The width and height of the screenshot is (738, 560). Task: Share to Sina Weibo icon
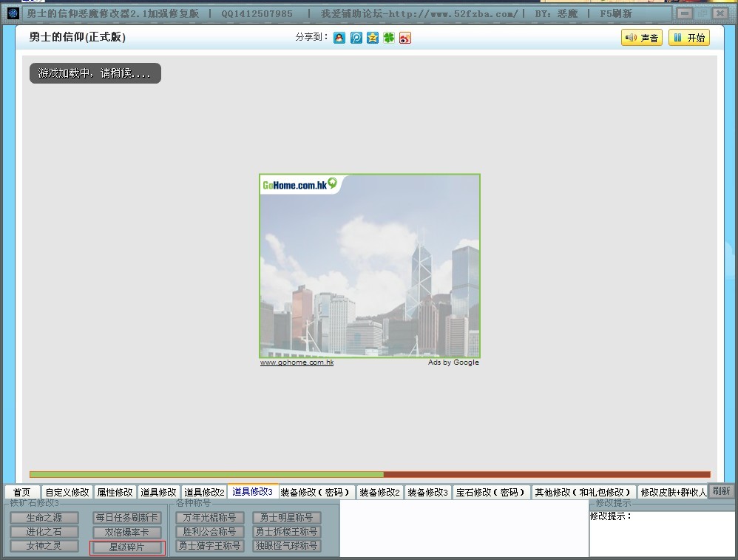(x=404, y=38)
